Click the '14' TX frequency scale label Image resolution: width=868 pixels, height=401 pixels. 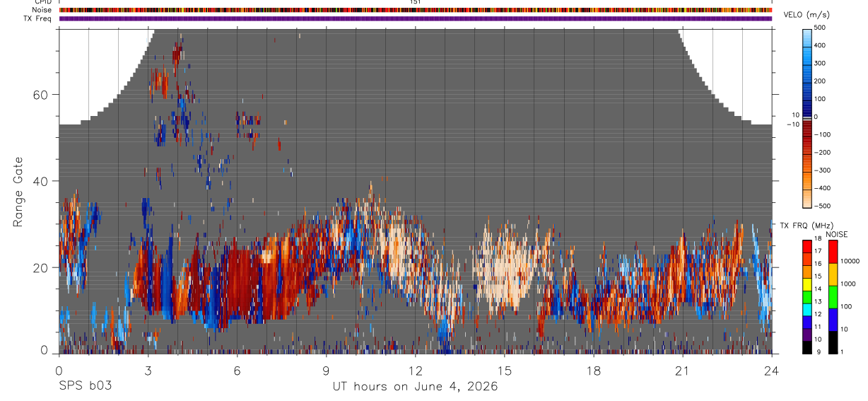pos(819,289)
